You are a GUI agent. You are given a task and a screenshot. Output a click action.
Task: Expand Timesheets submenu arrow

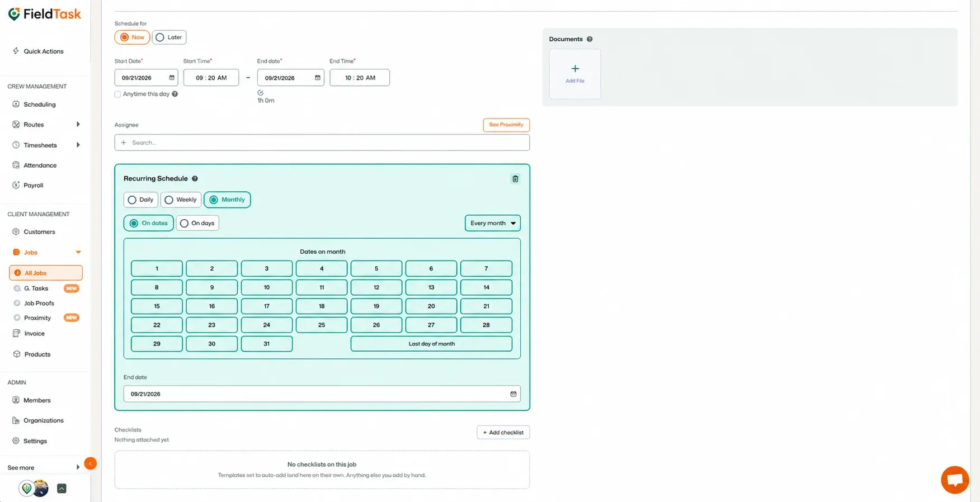tap(78, 145)
